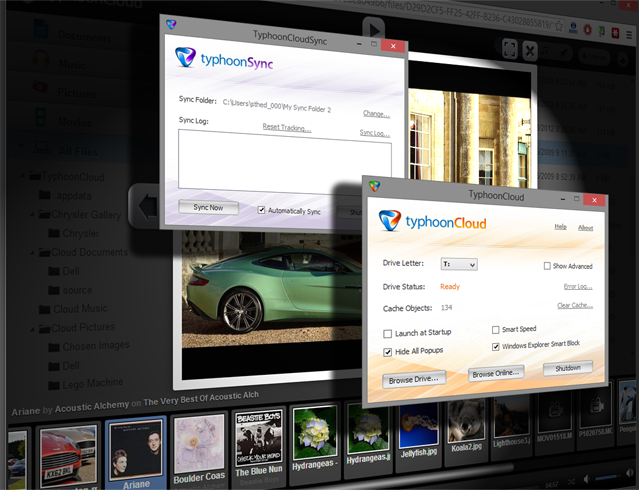Image resolution: width=639 pixels, height=490 pixels.
Task: Enable the Smart Speed checkbox
Action: [496, 329]
